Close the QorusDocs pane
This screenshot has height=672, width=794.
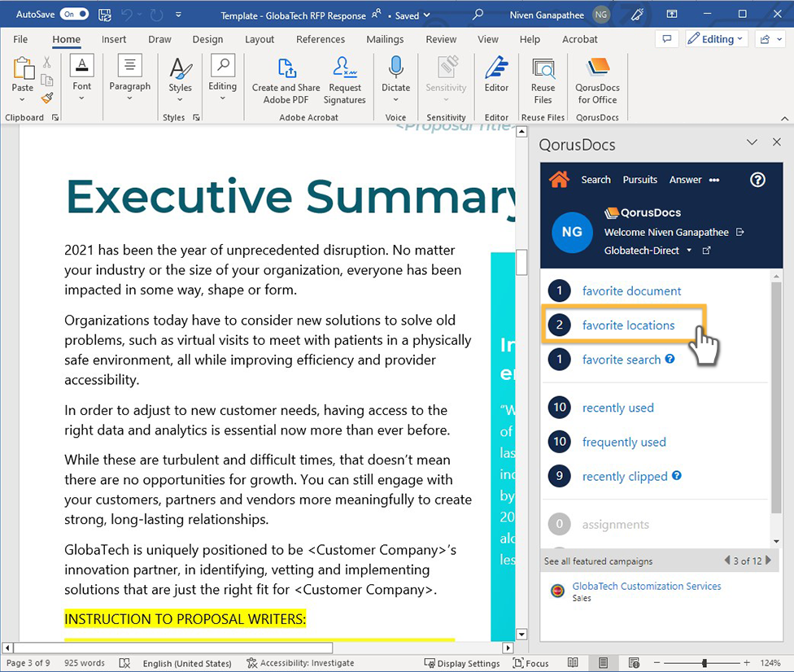point(777,142)
